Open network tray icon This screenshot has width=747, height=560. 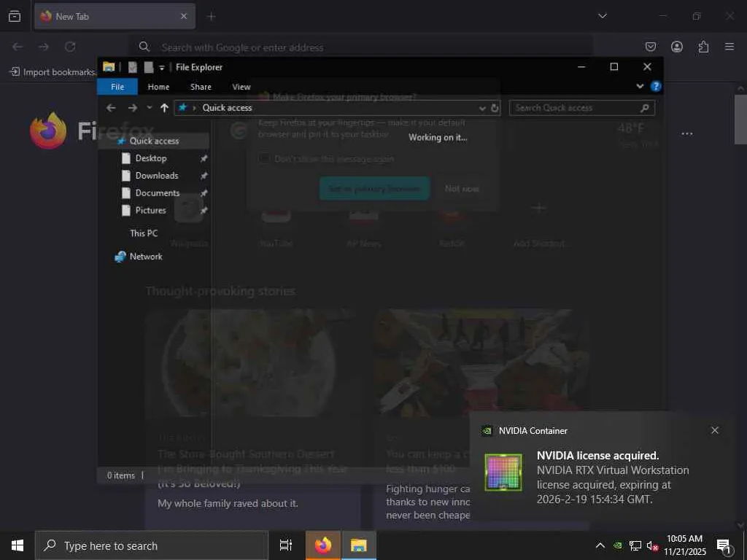coord(635,545)
